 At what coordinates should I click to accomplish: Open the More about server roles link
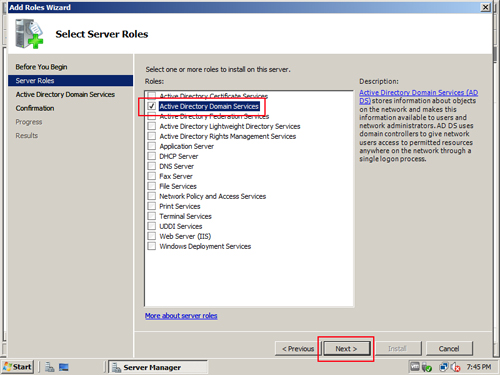point(181,316)
